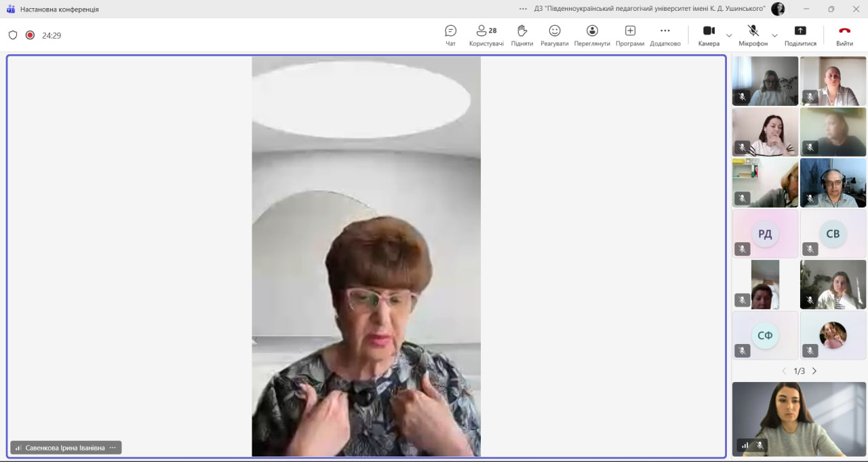Select the РД participant tile

point(765,234)
